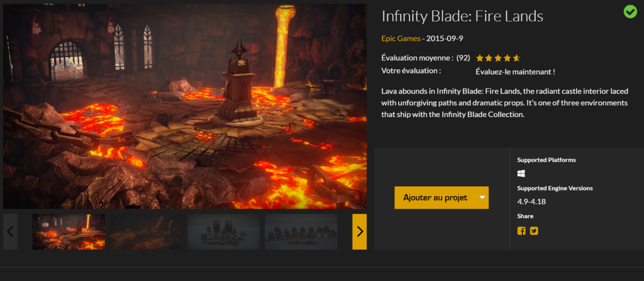Viewport: 644px width, 281px height.
Task: Open the large Fire Lands preview image
Action: pos(185,106)
